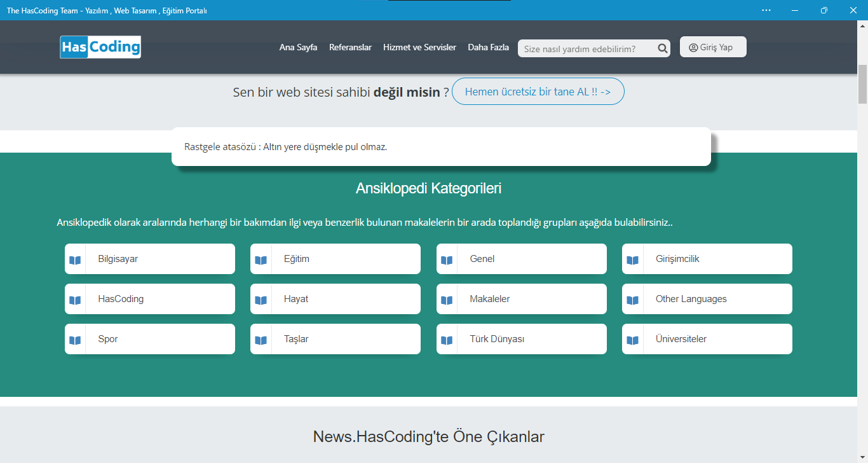Click the 'News.HasCoding'te Öne Çıkanlar' heading

click(x=429, y=436)
